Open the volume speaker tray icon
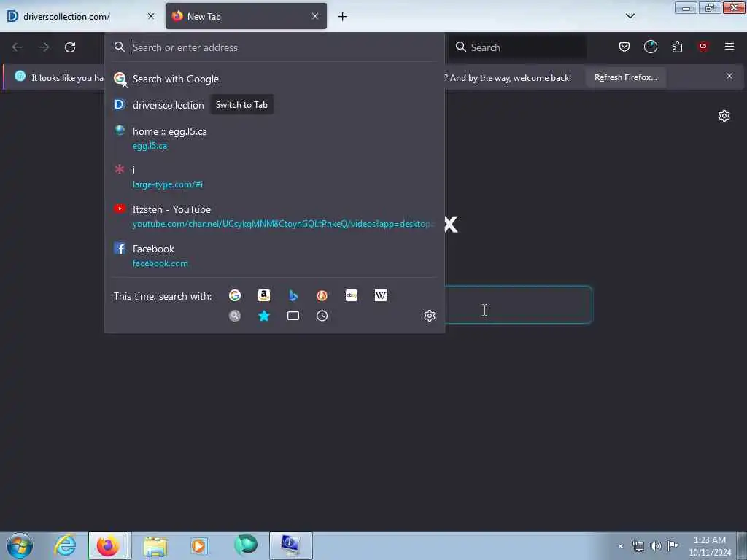The width and height of the screenshot is (747, 560). coord(656,546)
